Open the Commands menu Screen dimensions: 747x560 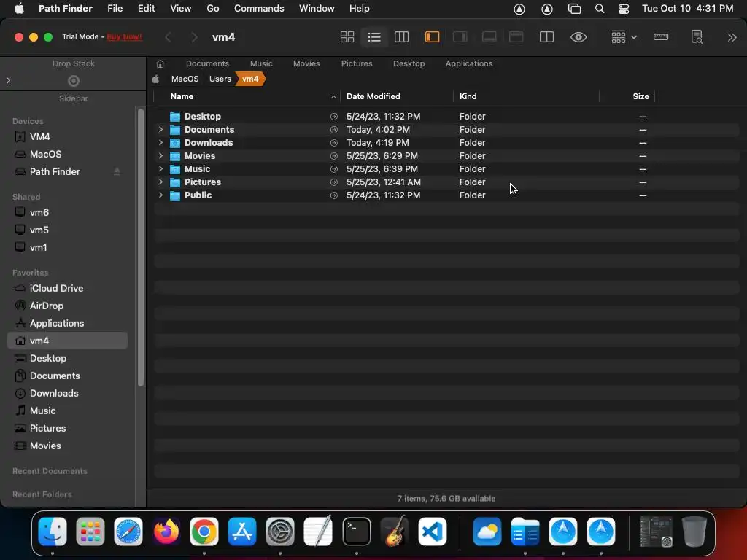[259, 9]
